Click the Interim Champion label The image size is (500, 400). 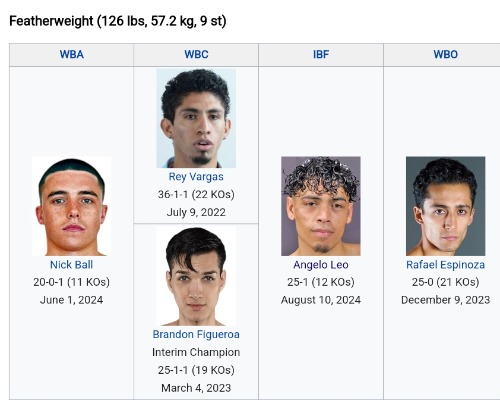click(x=196, y=352)
